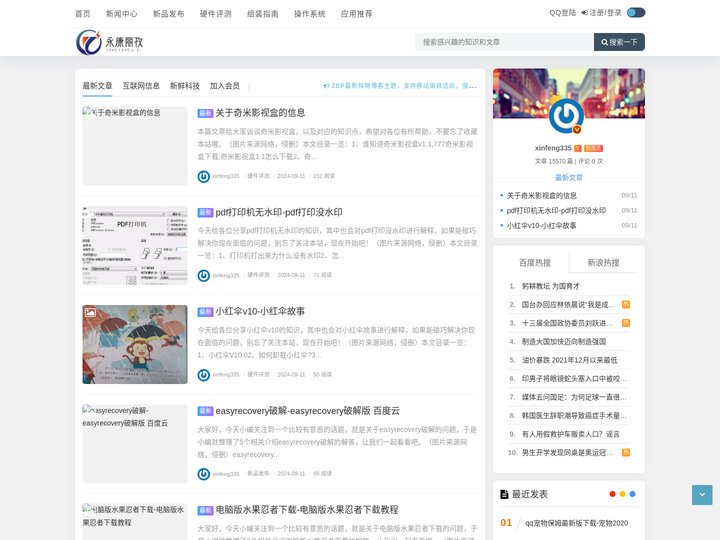This screenshot has width=720, height=540.
Task: Click author avatar on 奇米影视盒 article
Action: 203,176
